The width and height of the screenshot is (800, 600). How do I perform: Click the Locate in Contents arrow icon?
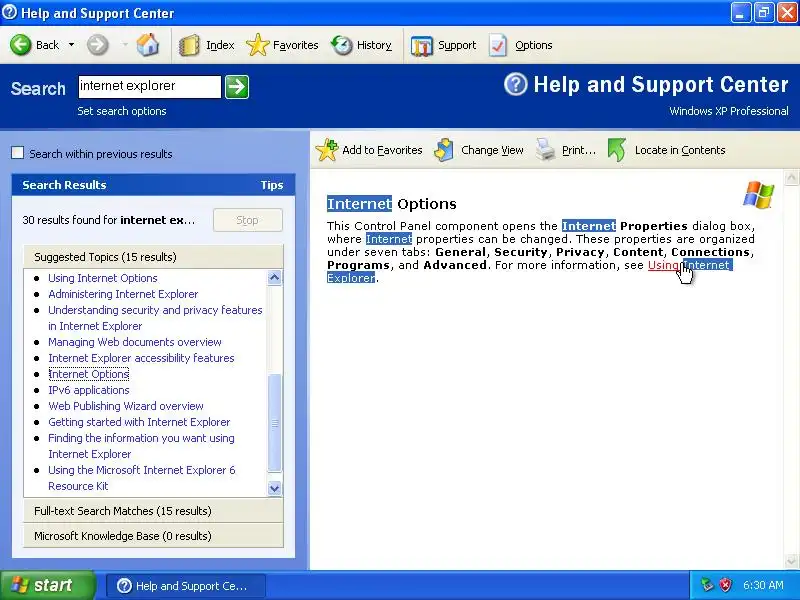click(616, 150)
